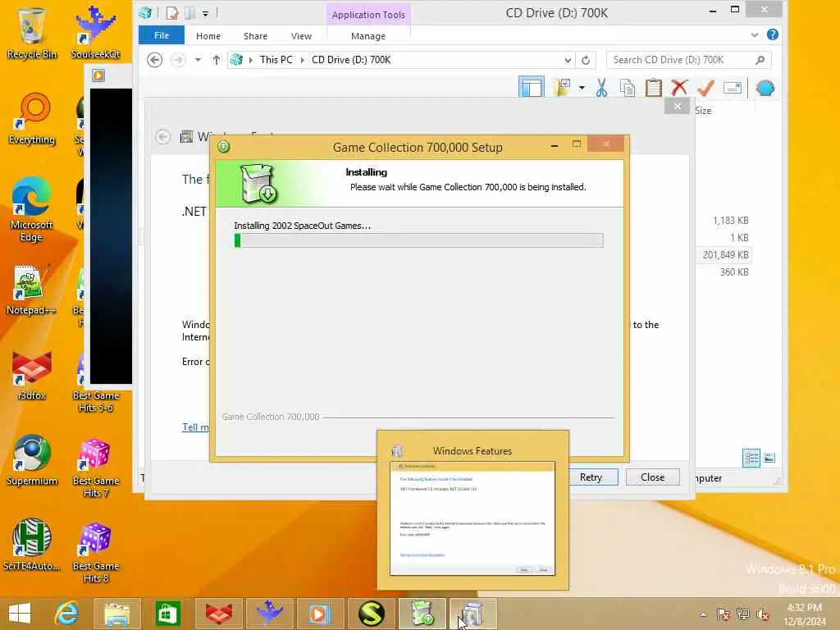Click the Copy icon in Explorer toolbar
Viewport: 840px width, 630px height.
[628, 88]
